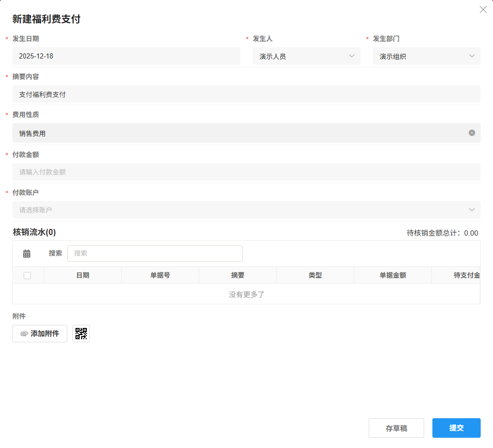Click the 搜索 search box in 核销流水
The image size is (493, 448).
155,253
